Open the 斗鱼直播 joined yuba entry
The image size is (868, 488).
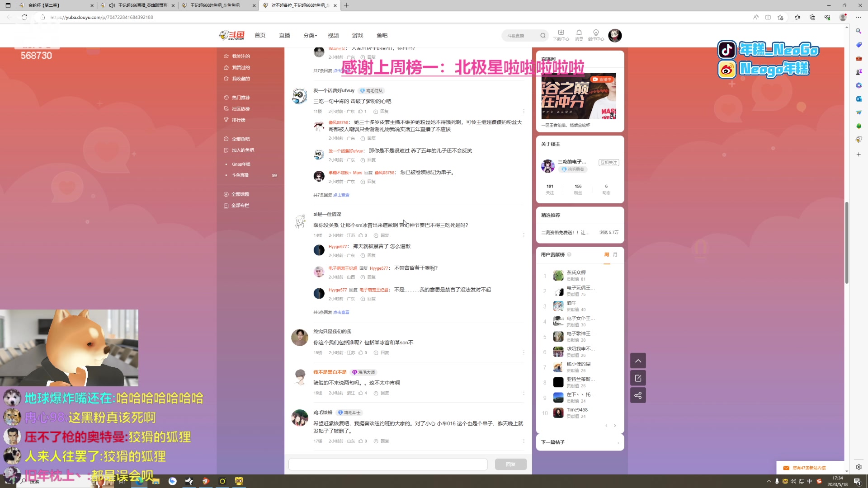coord(240,175)
